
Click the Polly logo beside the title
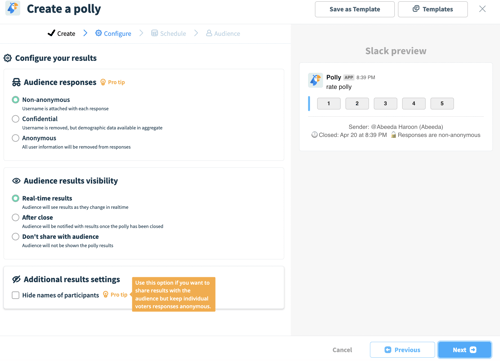click(x=13, y=8)
